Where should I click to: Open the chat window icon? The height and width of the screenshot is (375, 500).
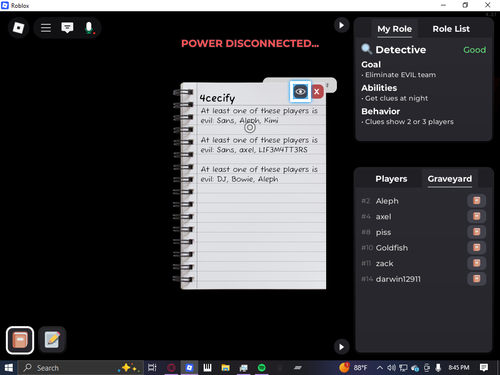[x=67, y=28]
